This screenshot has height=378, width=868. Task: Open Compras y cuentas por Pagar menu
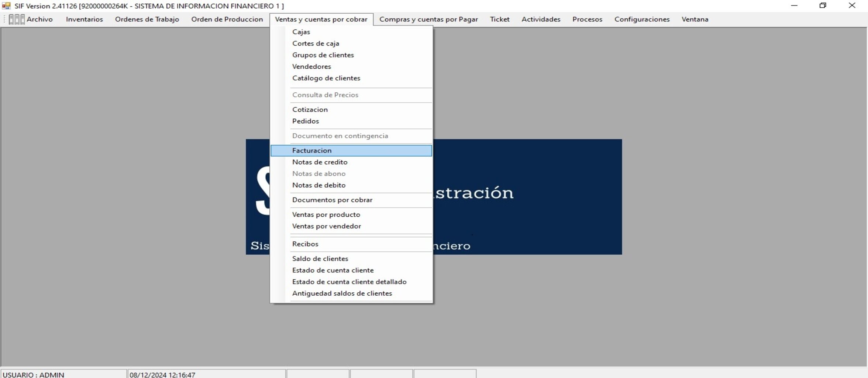click(428, 19)
